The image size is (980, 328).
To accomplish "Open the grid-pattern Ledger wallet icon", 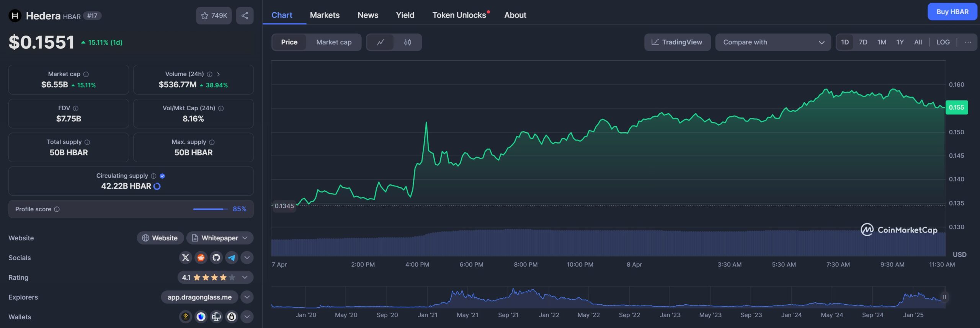I will point(216,317).
